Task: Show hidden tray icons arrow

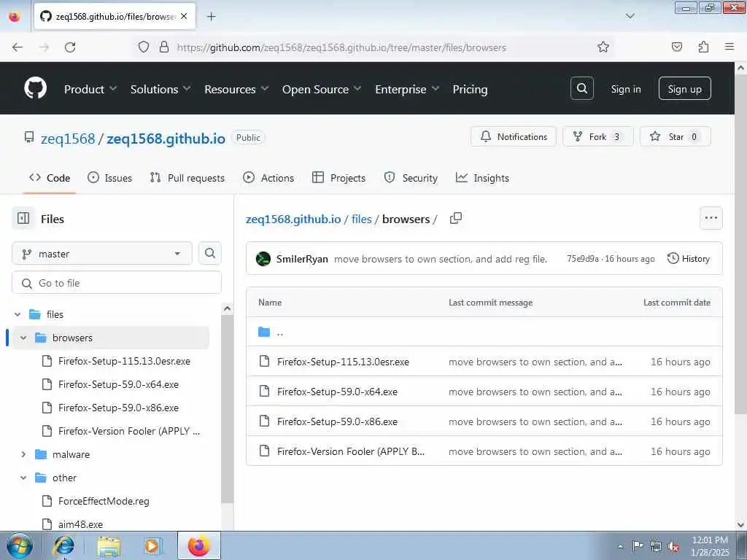Action: 620,546
